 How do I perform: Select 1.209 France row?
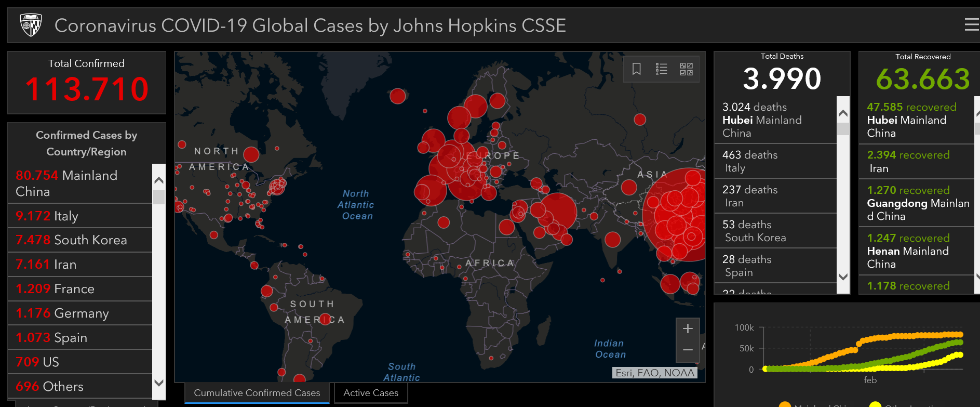point(80,289)
